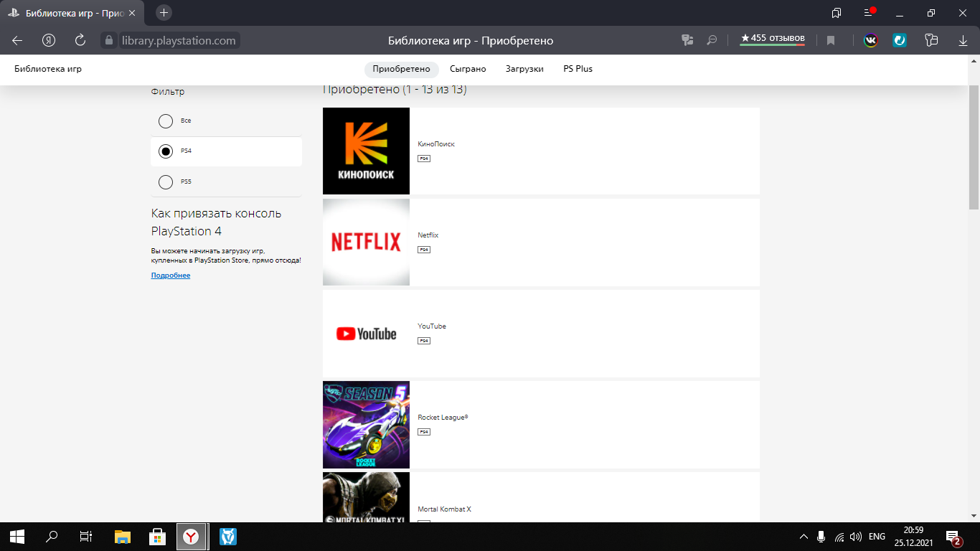Open the 455 отзывов site rating

[773, 39]
